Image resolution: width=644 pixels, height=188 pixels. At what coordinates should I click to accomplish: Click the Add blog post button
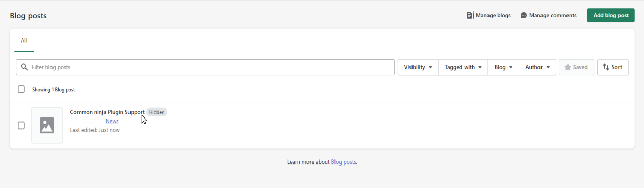coord(611,15)
